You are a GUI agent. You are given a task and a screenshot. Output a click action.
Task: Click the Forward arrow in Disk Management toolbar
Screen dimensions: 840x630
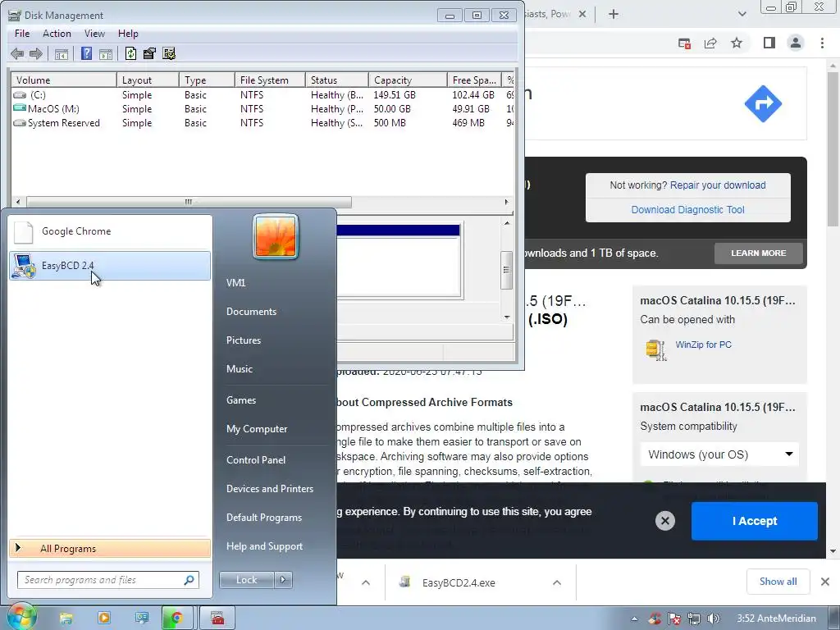36,53
